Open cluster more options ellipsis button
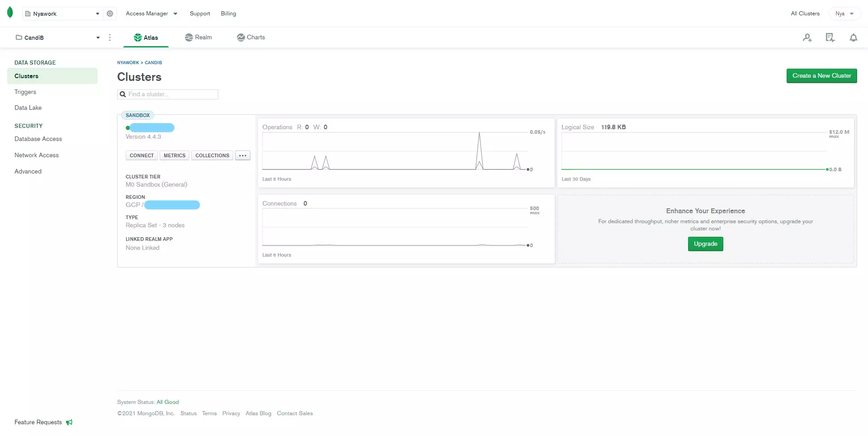This screenshot has height=436, width=868. [x=243, y=155]
